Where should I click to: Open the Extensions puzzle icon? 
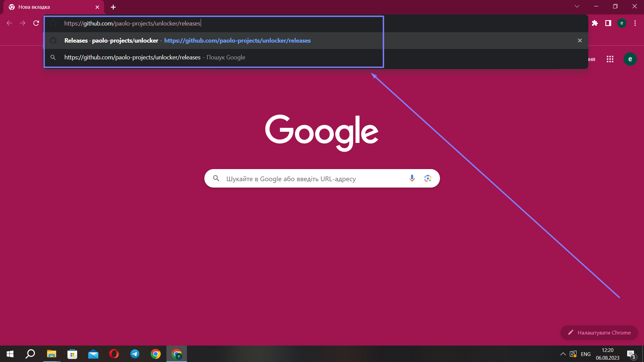click(x=595, y=23)
